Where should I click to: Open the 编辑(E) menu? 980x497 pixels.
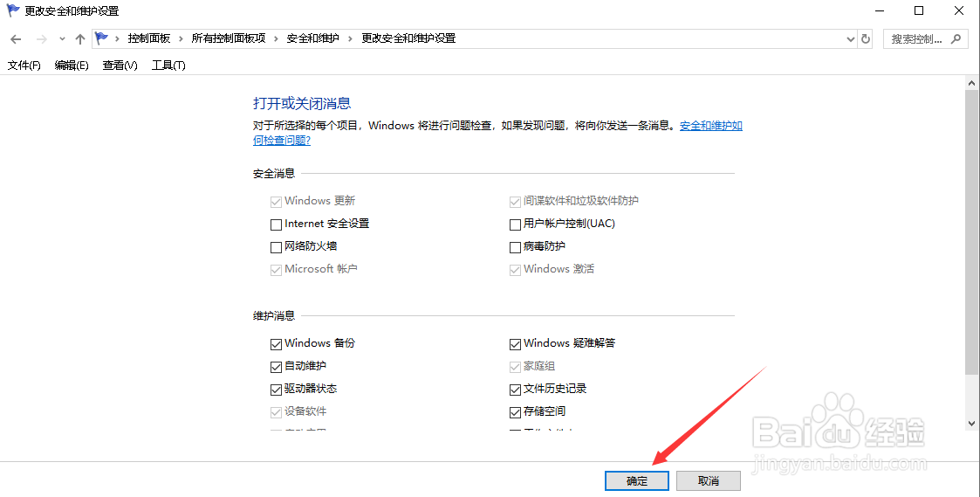(72, 66)
